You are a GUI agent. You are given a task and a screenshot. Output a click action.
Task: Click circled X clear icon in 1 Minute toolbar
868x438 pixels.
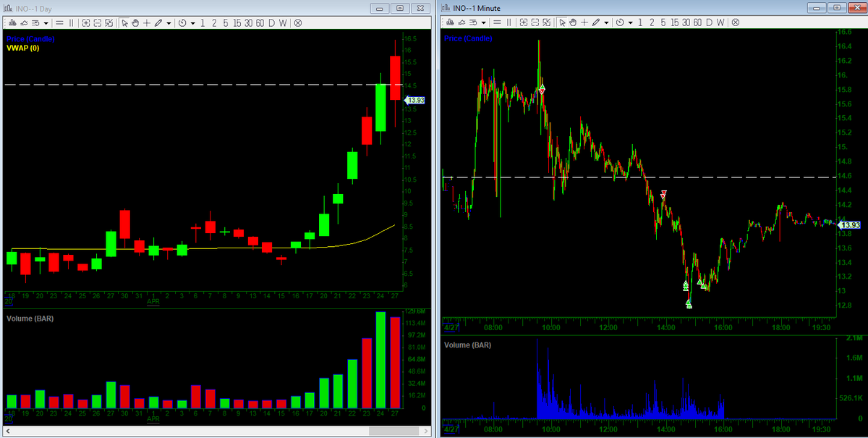(x=735, y=22)
